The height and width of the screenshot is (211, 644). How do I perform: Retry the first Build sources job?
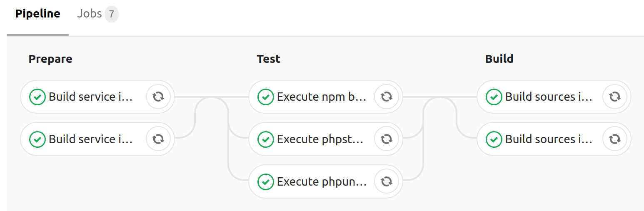(615, 97)
